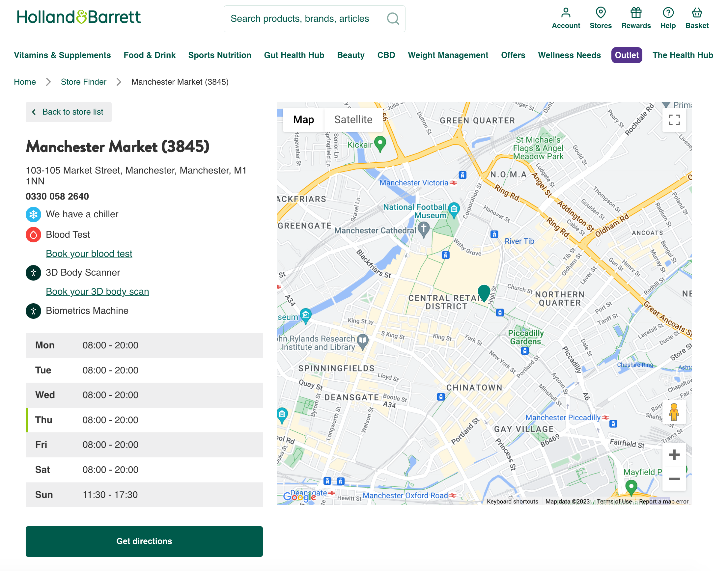Click Report a map error link
728x571 pixels.
pyautogui.click(x=663, y=502)
